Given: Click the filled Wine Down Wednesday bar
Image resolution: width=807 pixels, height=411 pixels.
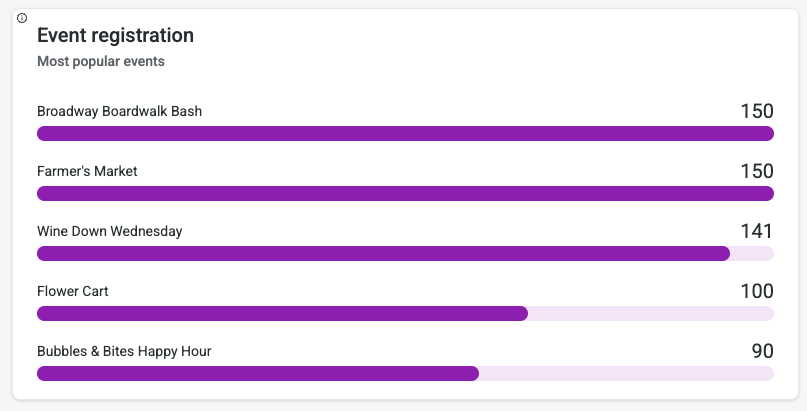Looking at the screenshot, I should 383,254.
